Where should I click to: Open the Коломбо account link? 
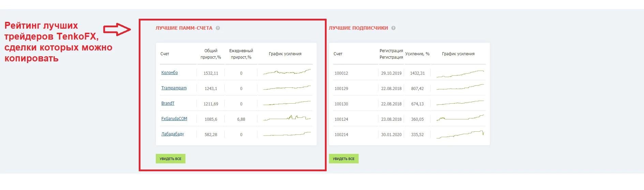(x=169, y=73)
